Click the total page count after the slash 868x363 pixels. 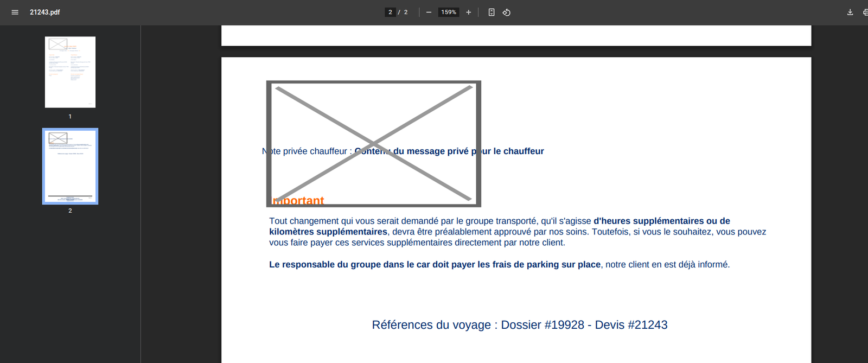[406, 12]
